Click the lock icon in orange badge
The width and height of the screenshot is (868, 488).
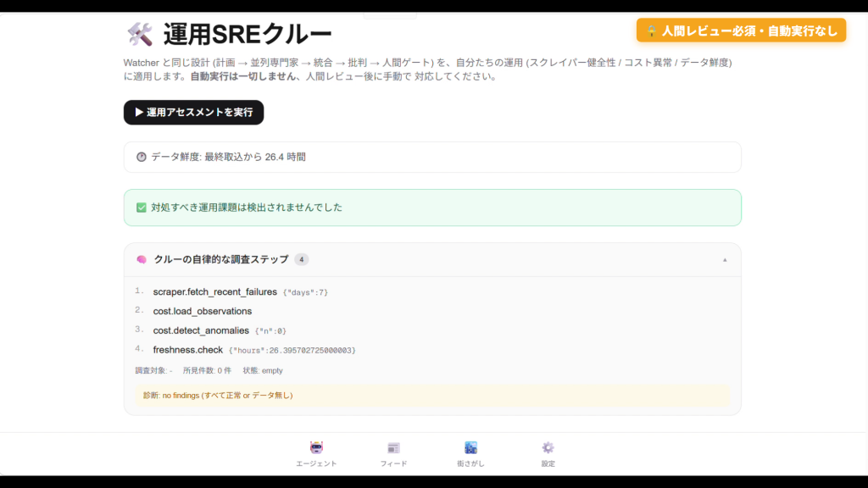click(x=652, y=31)
